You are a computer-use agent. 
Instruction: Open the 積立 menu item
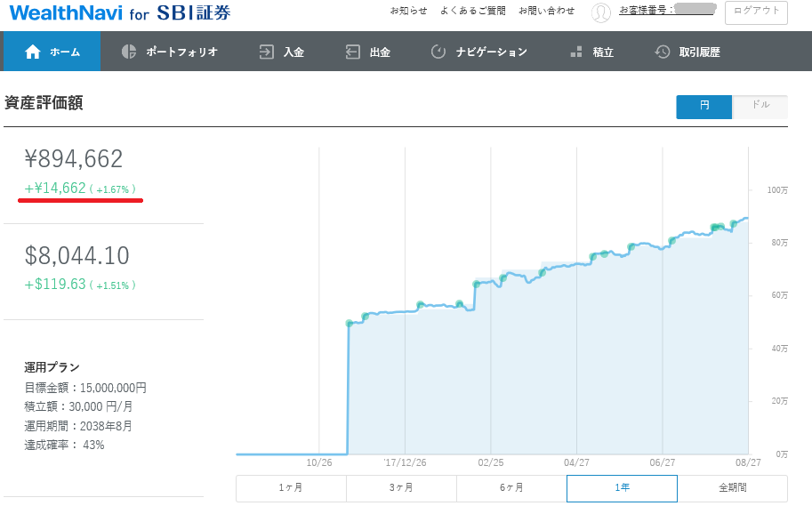pos(591,52)
